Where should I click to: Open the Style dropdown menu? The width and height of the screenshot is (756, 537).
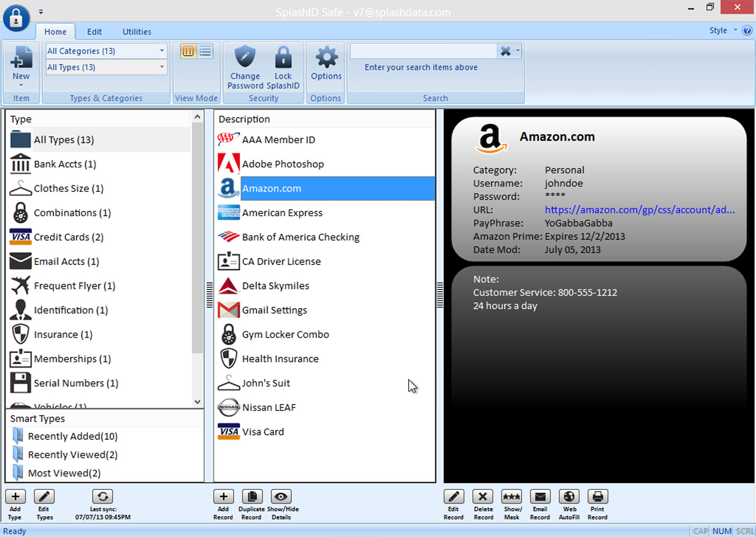click(723, 30)
